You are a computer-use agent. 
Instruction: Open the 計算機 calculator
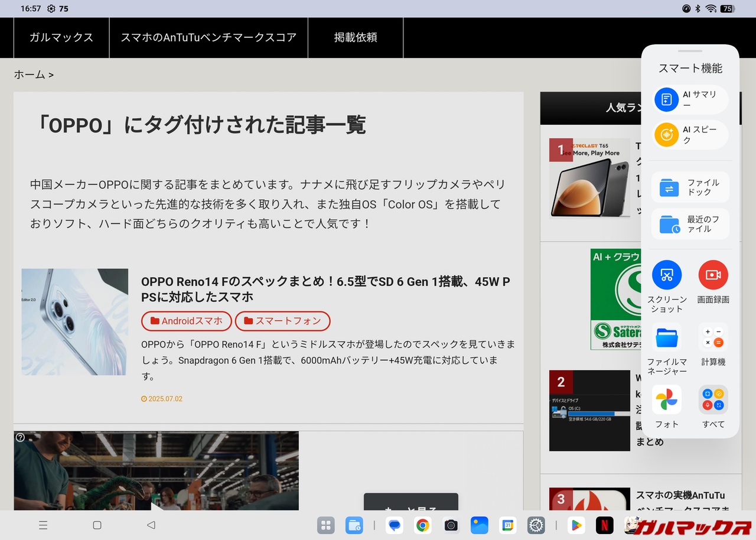(x=713, y=338)
